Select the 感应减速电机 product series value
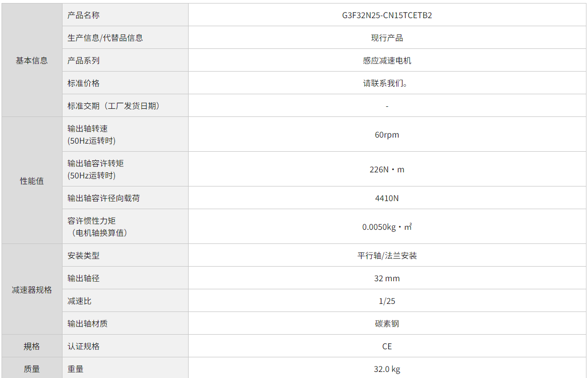Image resolution: width=588 pixels, height=378 pixels. [387, 60]
